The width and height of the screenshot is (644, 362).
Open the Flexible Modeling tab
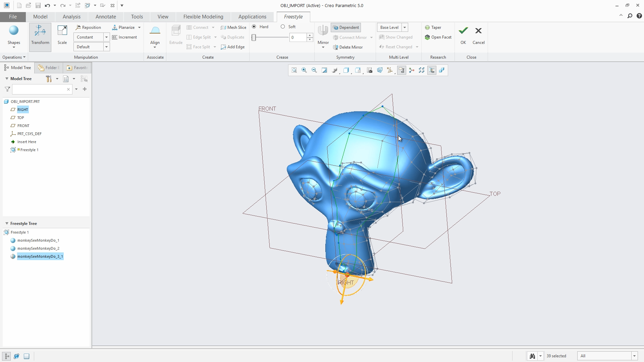(203, 17)
